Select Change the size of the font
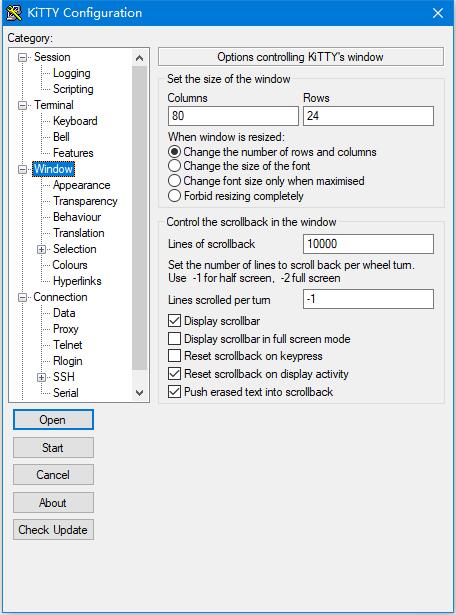Viewport: 456px width, 615px height. [x=239, y=166]
